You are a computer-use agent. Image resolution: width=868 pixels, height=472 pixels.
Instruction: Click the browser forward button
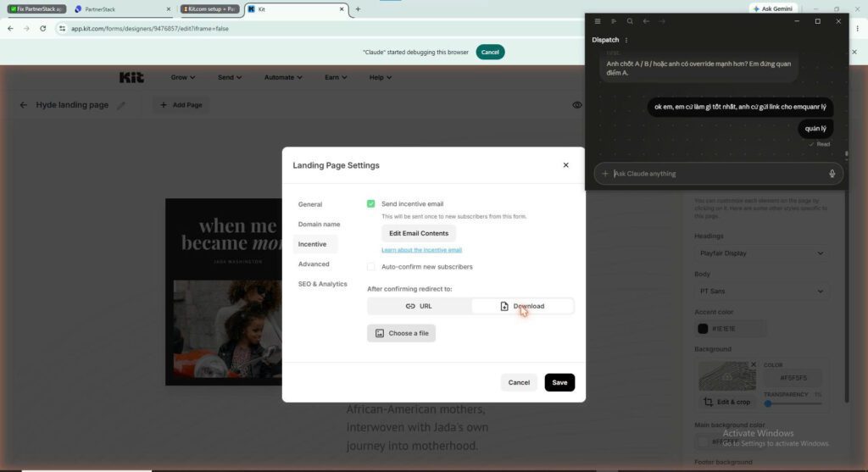[x=26, y=28]
